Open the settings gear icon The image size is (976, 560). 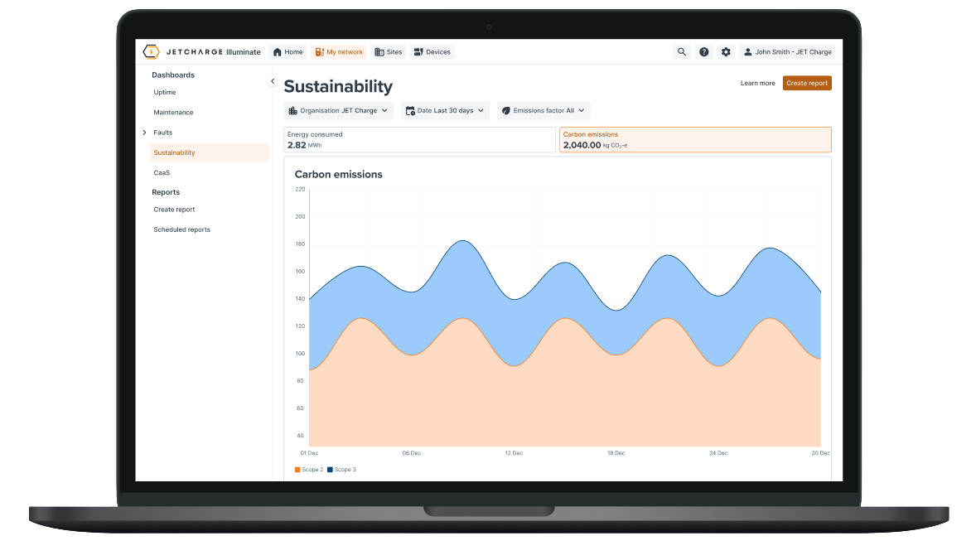tap(726, 52)
